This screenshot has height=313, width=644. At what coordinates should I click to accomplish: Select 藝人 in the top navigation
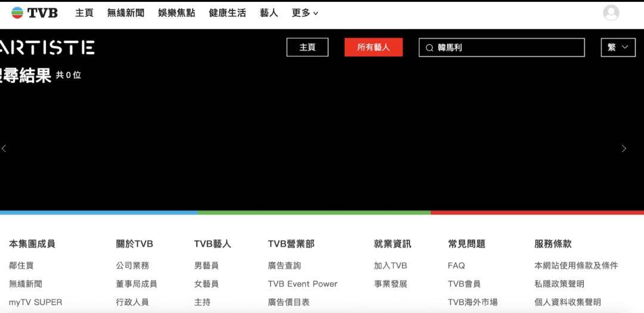coord(269,13)
